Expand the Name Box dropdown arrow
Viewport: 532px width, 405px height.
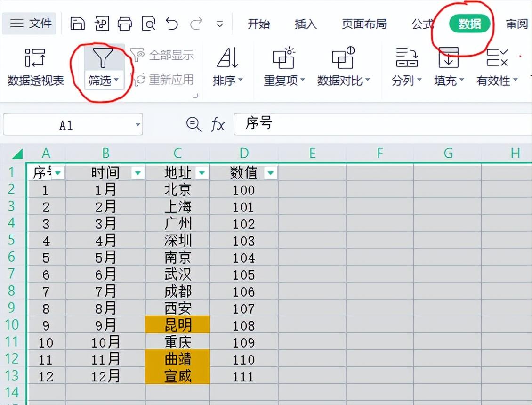[138, 125]
